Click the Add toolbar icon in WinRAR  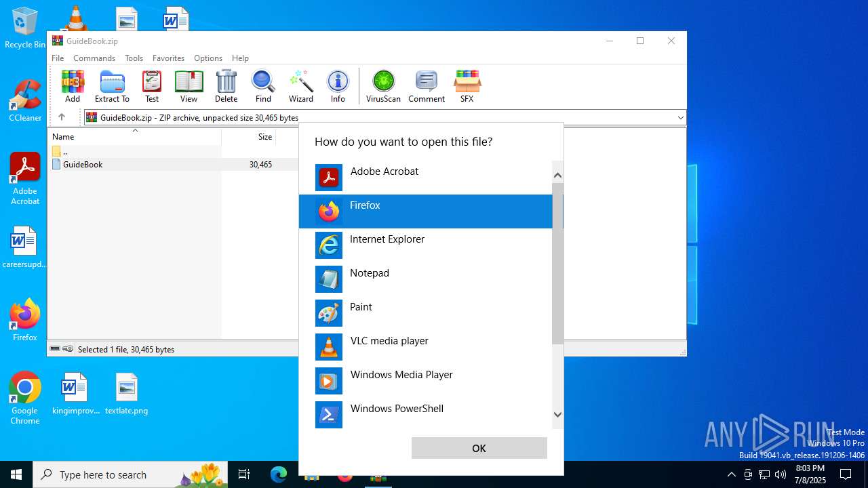pos(73,86)
